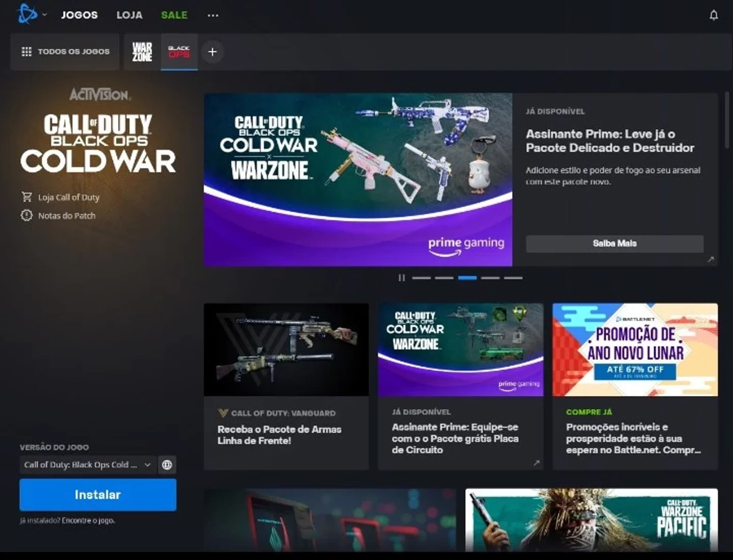
Task: Open the notifications bell
Action: (x=713, y=16)
